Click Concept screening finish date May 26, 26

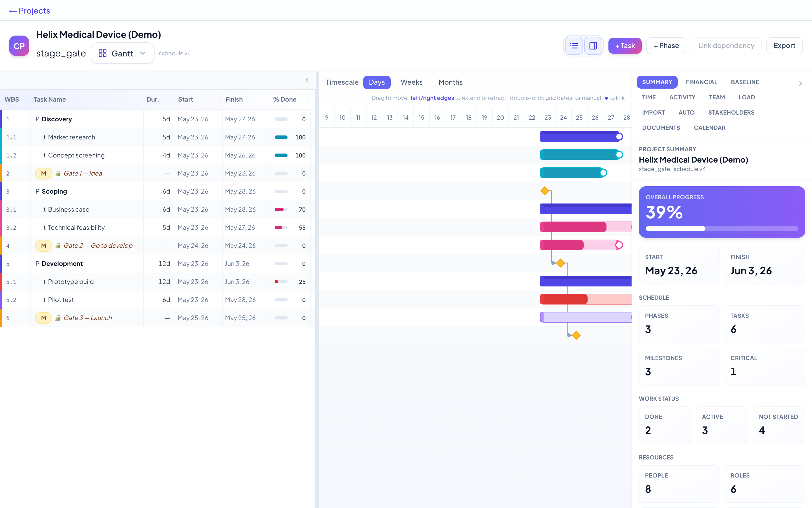pyautogui.click(x=240, y=155)
